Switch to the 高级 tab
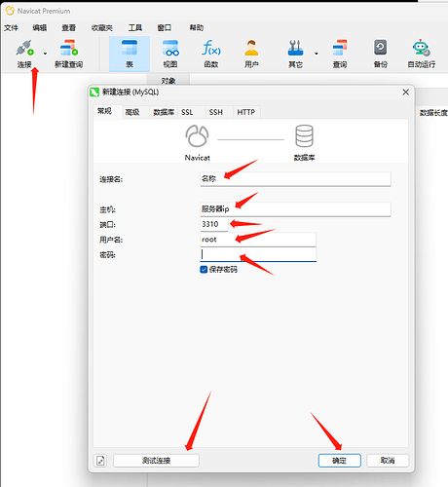 pyautogui.click(x=132, y=112)
